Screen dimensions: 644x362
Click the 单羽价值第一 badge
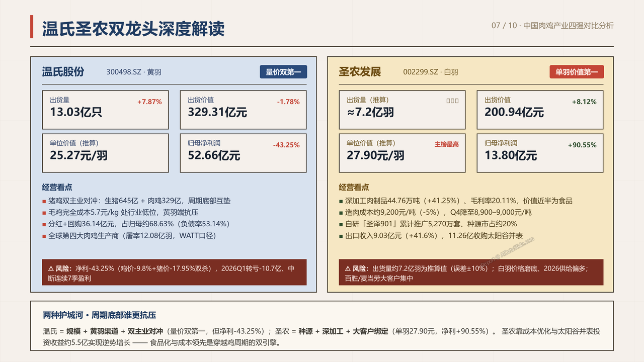click(x=577, y=72)
